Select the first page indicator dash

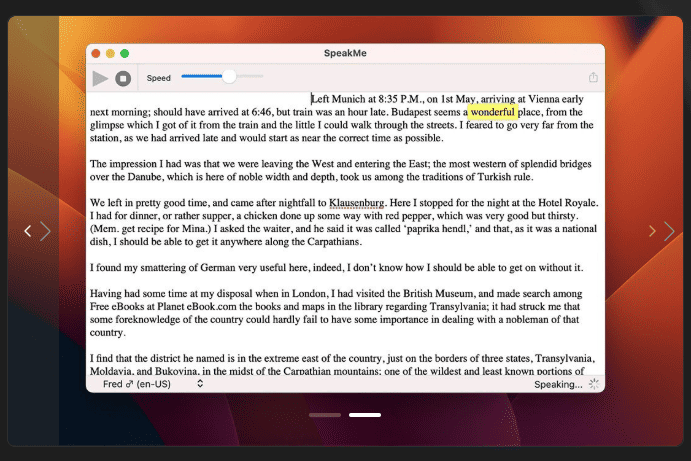pos(325,415)
